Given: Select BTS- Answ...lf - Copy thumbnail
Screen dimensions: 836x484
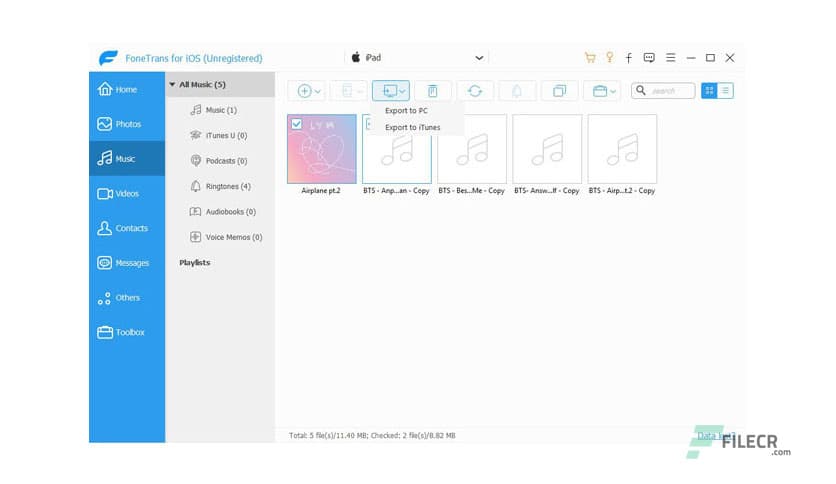Looking at the screenshot, I should 547,149.
